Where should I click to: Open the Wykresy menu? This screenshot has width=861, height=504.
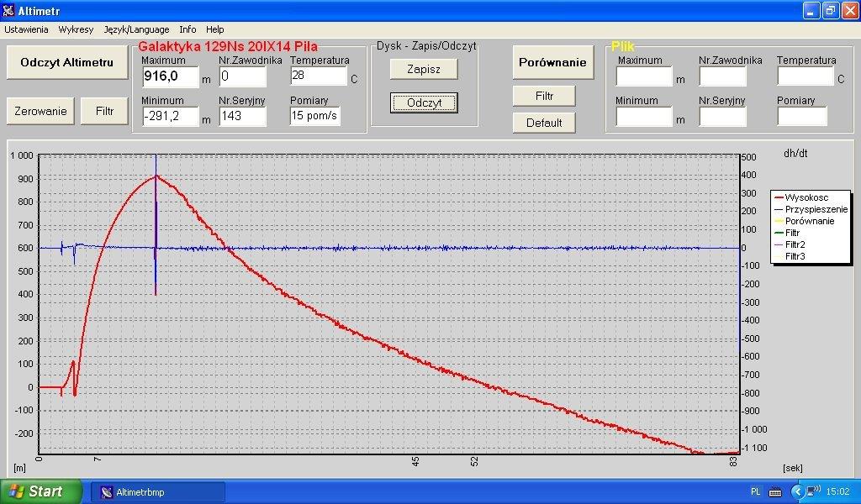[x=76, y=29]
